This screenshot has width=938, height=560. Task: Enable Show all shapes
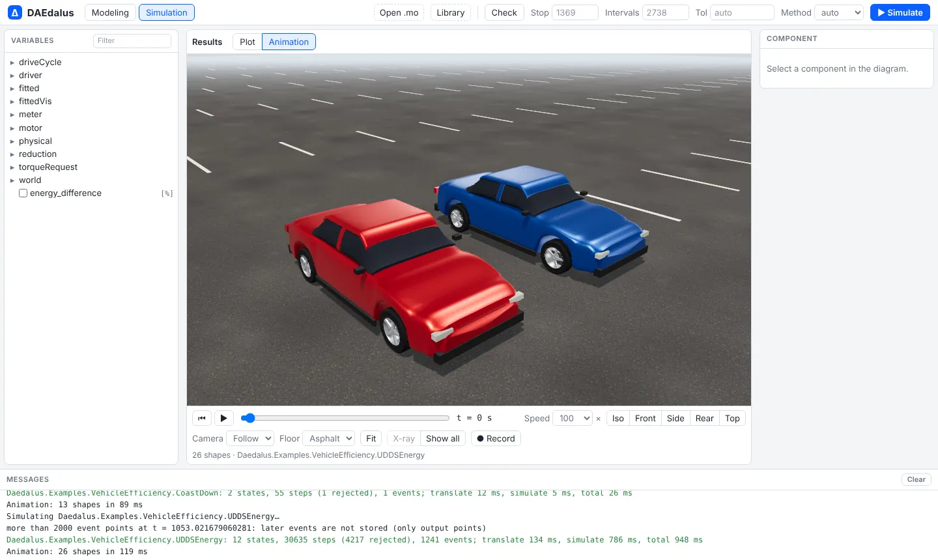click(443, 438)
